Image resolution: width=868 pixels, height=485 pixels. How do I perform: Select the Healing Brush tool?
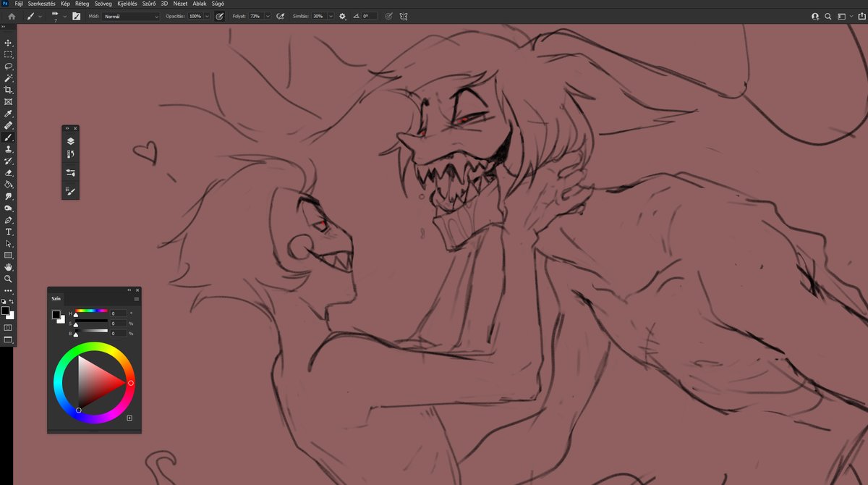(x=9, y=125)
